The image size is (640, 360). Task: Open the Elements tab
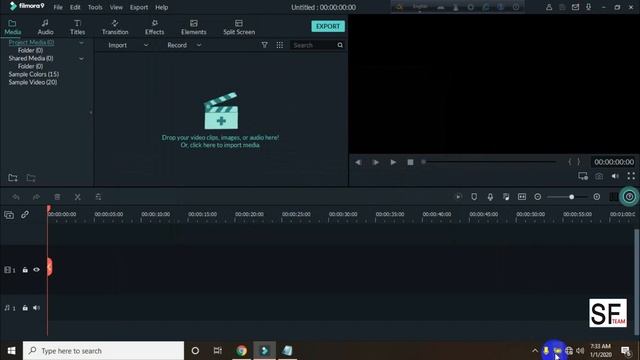click(193, 27)
